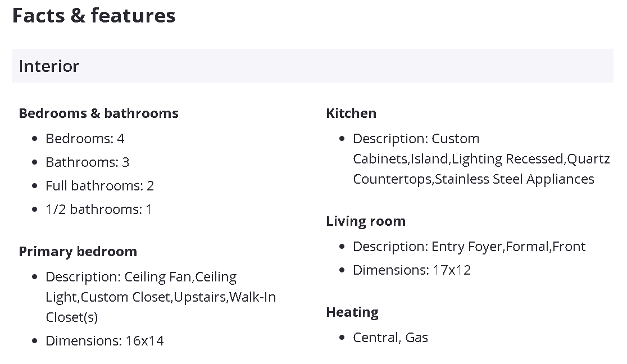Click the Primary bedroom subheading
The height and width of the screenshot is (364, 627).
pyautogui.click(x=78, y=252)
